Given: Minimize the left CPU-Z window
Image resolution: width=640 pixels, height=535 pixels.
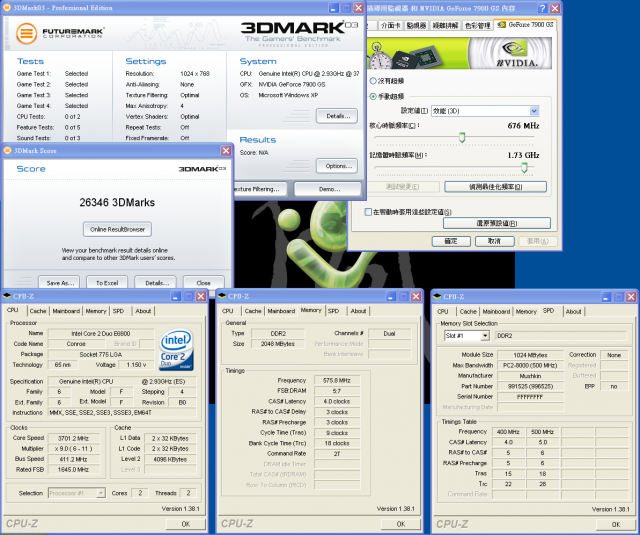Looking at the screenshot, I should tap(176, 296).
